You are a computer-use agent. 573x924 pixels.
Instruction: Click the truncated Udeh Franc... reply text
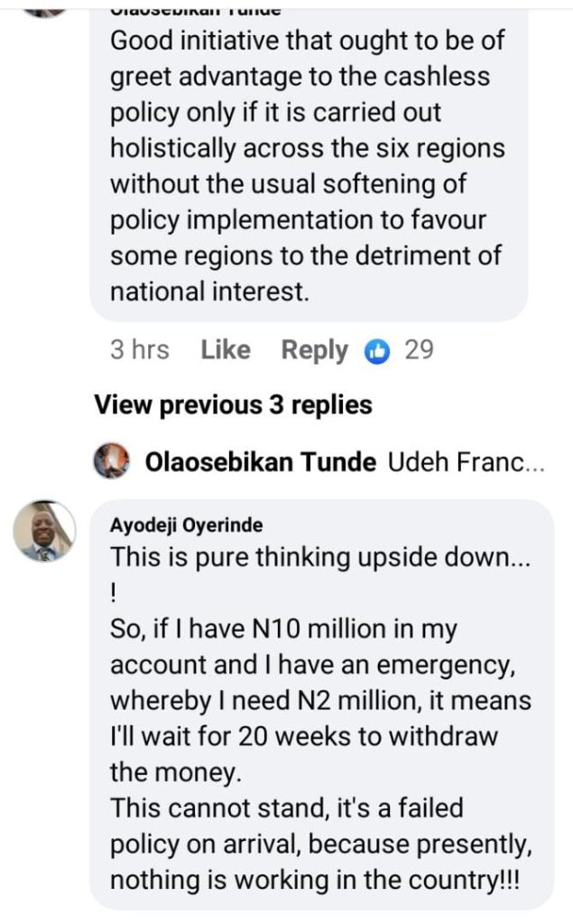[x=467, y=463]
